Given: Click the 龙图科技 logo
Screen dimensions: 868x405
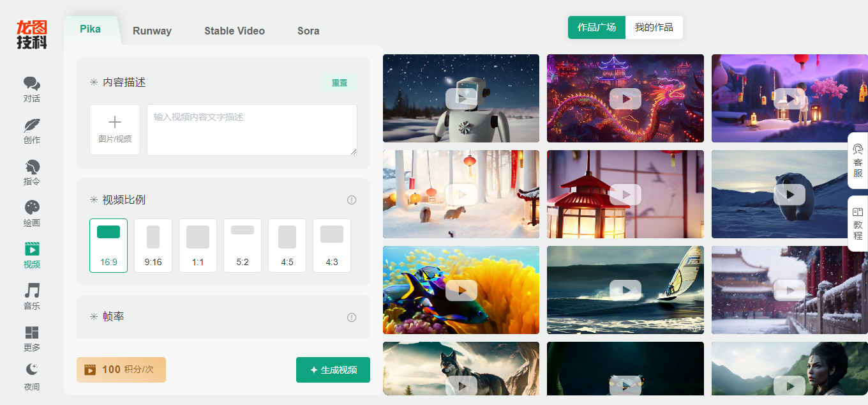Looking at the screenshot, I should [32, 34].
